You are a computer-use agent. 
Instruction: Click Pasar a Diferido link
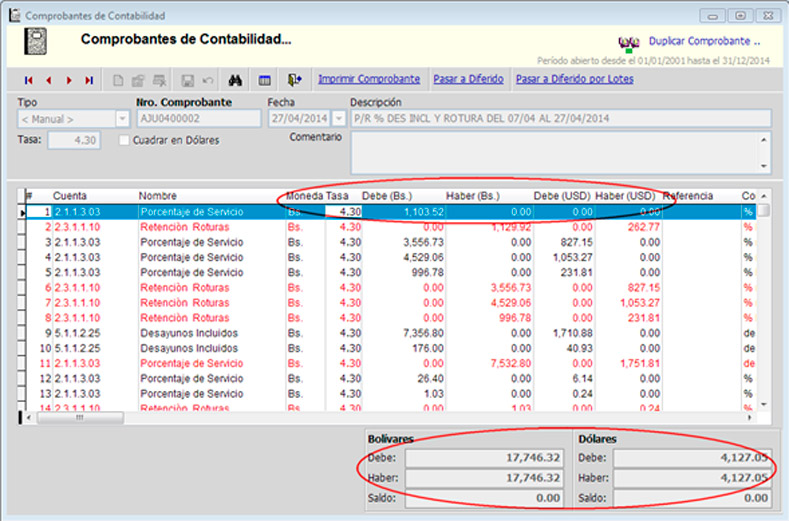coord(468,79)
